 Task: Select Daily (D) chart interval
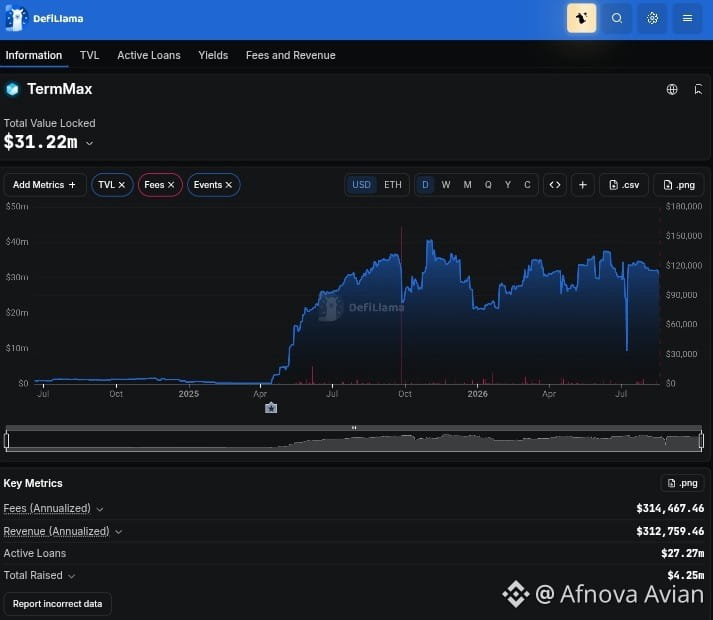pyautogui.click(x=425, y=185)
